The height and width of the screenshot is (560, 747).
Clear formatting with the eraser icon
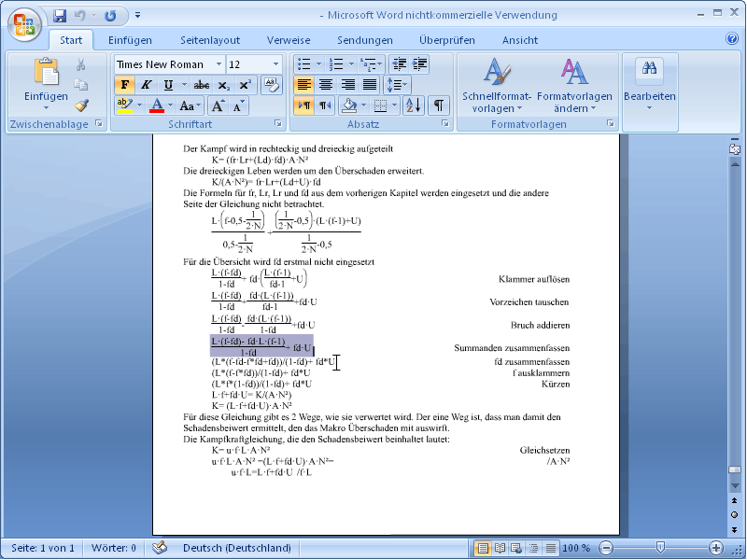point(272,85)
